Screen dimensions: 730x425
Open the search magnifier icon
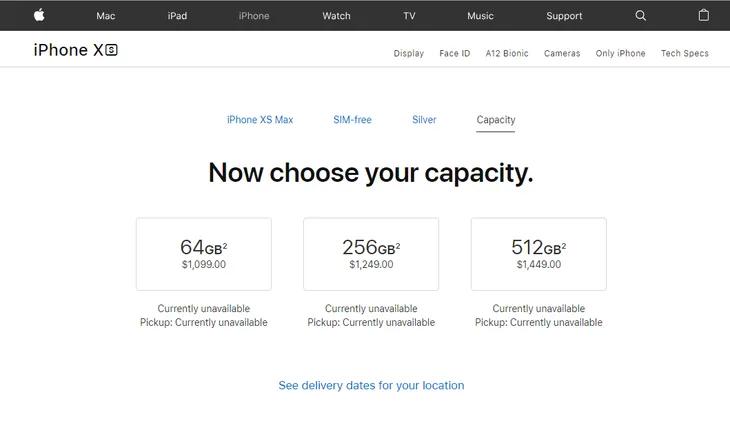coord(641,15)
